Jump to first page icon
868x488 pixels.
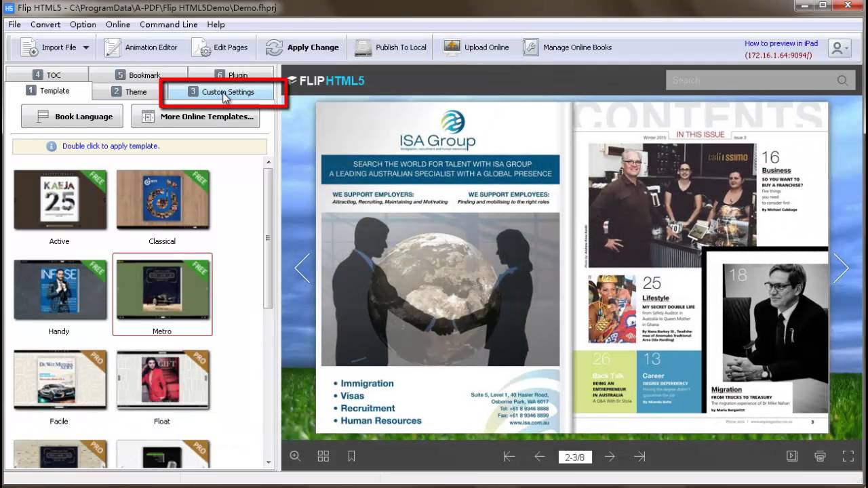pos(509,457)
